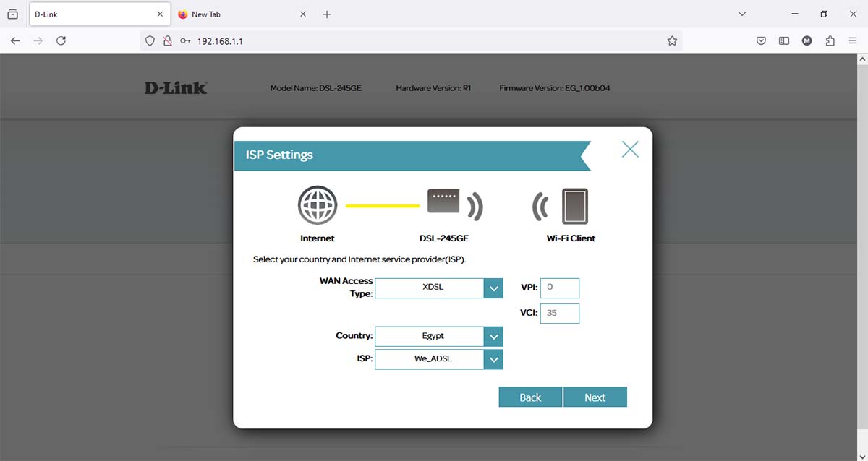Open the WAN Access Type dropdown arrow
This screenshot has height=461, width=868.
pos(493,288)
